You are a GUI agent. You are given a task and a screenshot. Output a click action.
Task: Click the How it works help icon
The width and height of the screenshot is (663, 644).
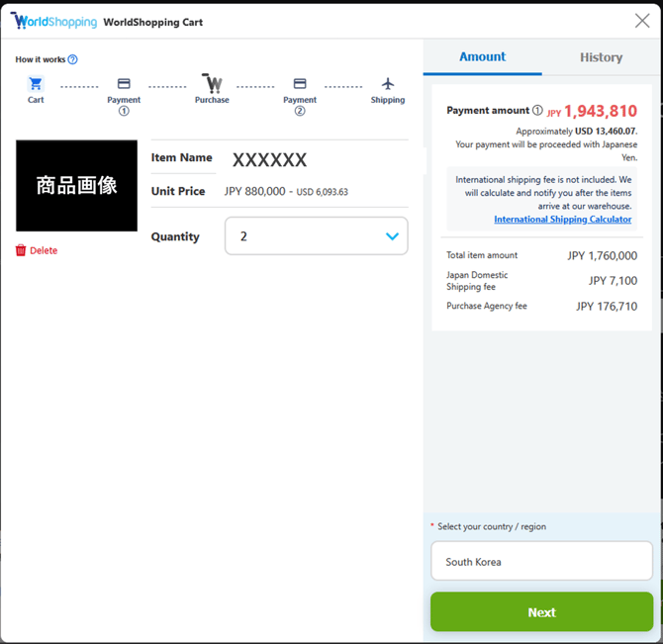(72, 59)
